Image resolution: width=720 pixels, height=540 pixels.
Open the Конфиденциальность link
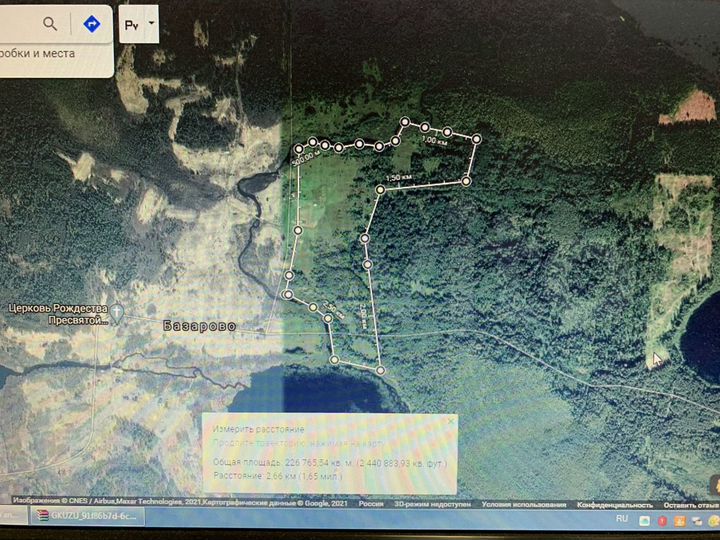click(614, 505)
